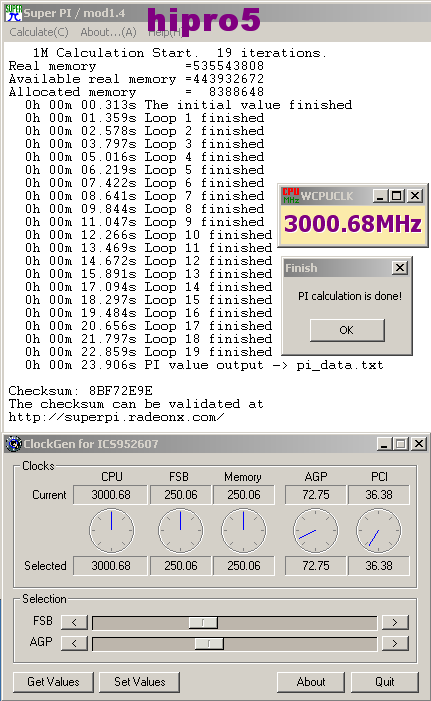
Task: Click the 'Loop 1 finished' line
Action: pyautogui.click(x=144, y=118)
